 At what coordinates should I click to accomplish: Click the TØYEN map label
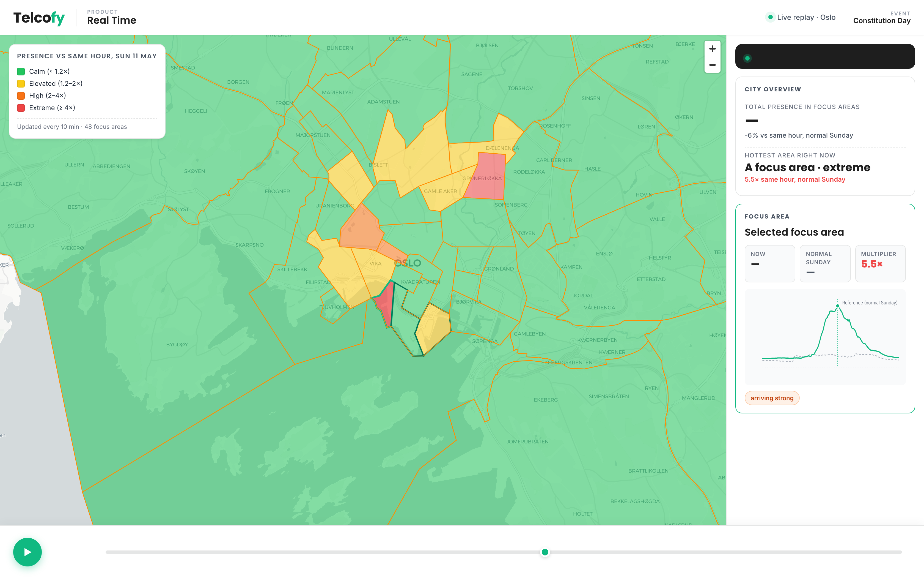click(527, 233)
